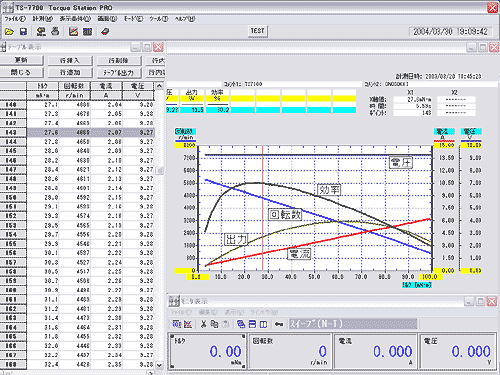Open the 画面(D) menu
This screenshot has height=375, width=500.
pyautogui.click(x=107, y=19)
